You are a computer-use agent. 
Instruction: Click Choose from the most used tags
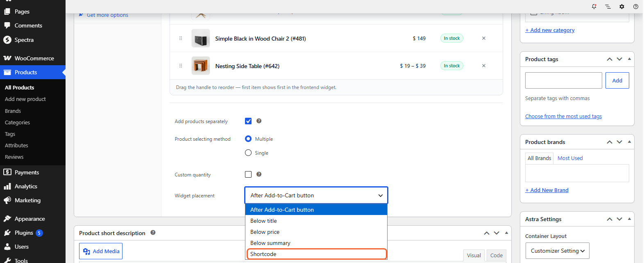pyautogui.click(x=563, y=116)
